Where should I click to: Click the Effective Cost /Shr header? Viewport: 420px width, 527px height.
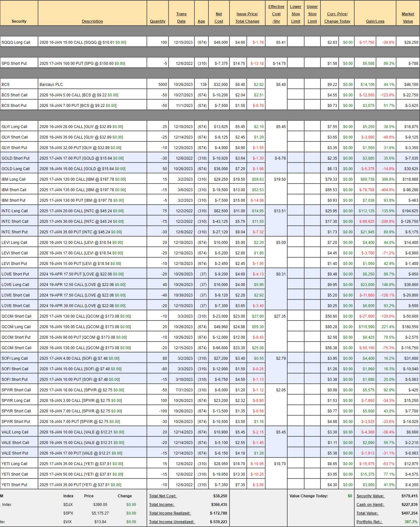[276, 14]
